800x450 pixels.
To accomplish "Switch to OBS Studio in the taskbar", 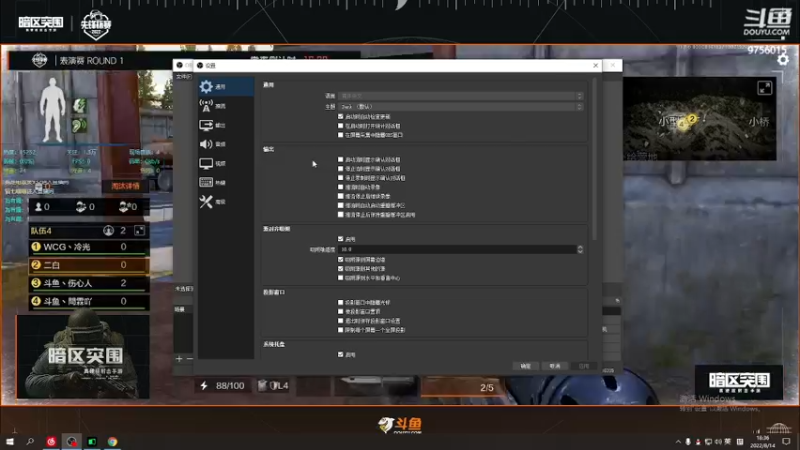I will (71, 441).
